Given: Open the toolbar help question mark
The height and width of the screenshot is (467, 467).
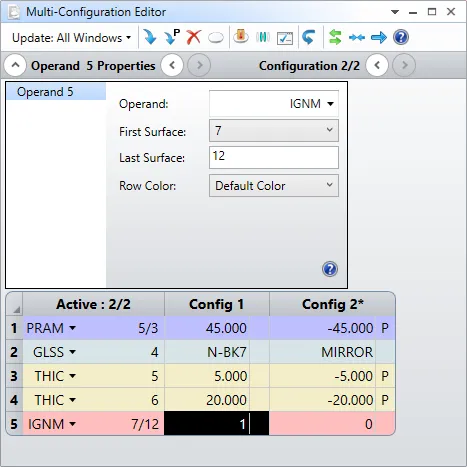Looking at the screenshot, I should pos(401,37).
